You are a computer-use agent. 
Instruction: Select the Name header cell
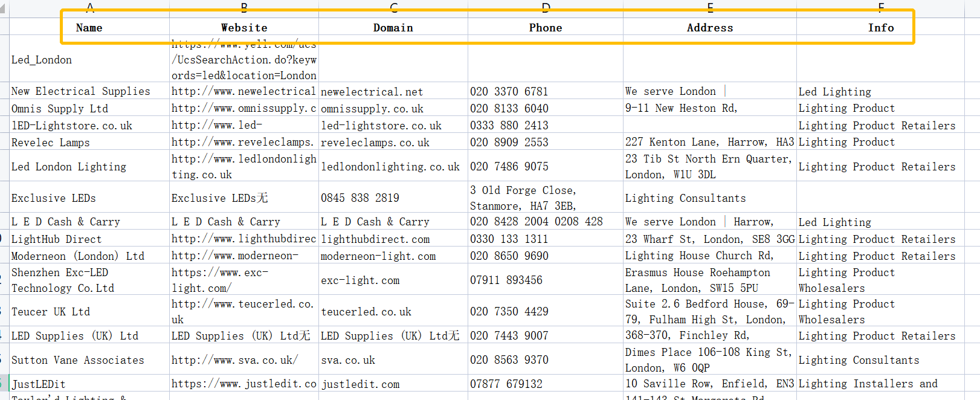pyautogui.click(x=89, y=28)
